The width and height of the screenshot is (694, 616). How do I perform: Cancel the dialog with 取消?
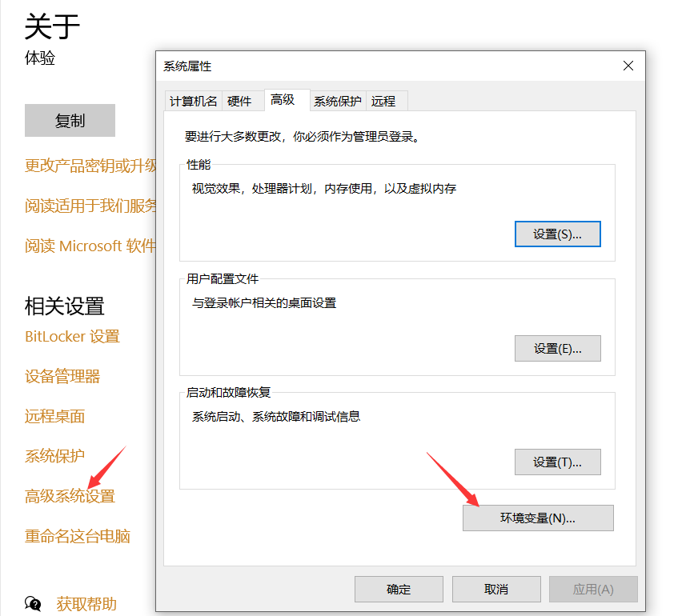click(495, 589)
